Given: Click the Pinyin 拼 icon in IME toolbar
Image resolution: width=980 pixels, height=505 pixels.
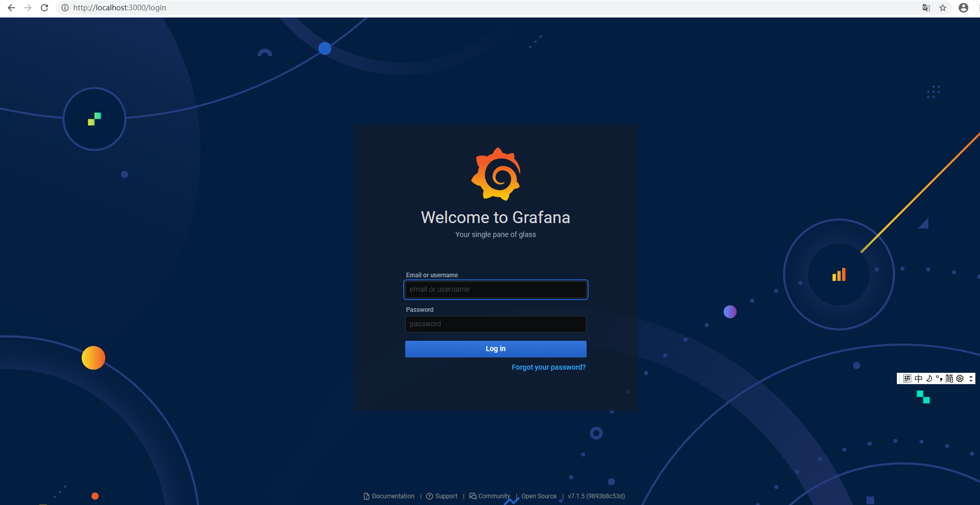Looking at the screenshot, I should point(907,378).
